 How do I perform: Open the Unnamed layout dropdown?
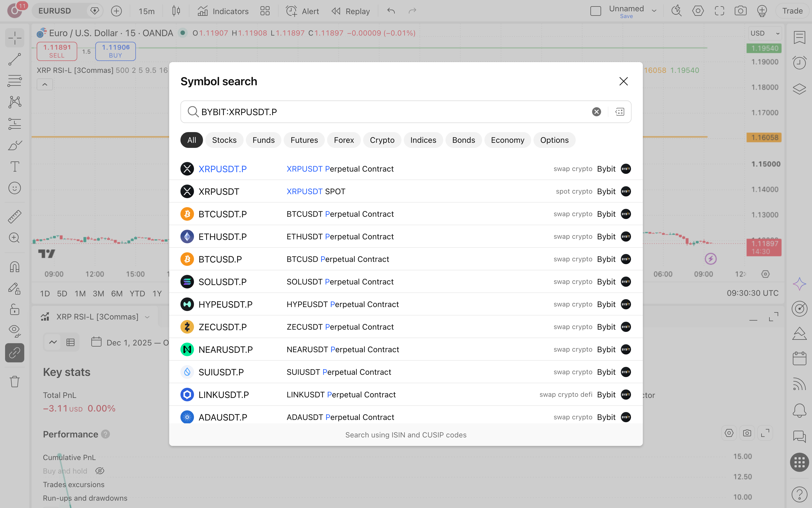654,11
